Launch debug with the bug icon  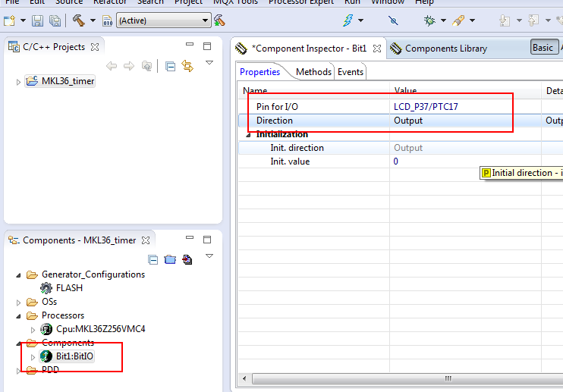click(x=429, y=20)
